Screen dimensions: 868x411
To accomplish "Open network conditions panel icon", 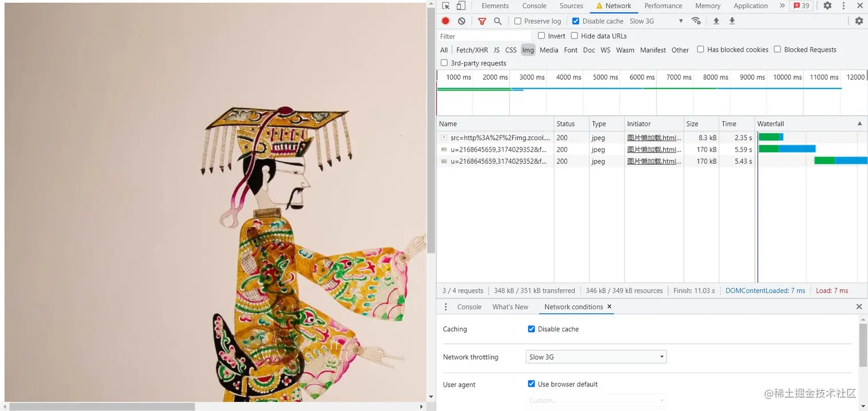I will point(696,21).
